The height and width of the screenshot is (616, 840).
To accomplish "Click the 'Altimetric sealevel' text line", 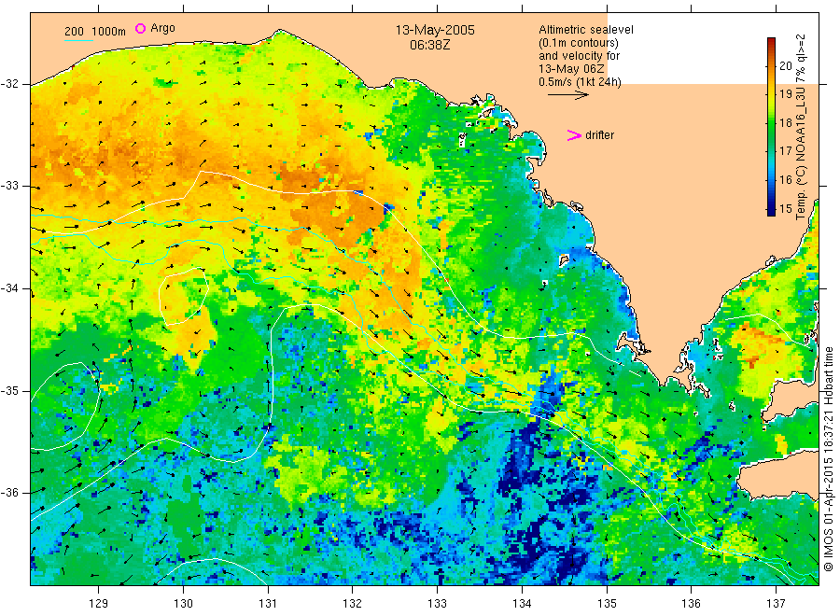I will [585, 30].
